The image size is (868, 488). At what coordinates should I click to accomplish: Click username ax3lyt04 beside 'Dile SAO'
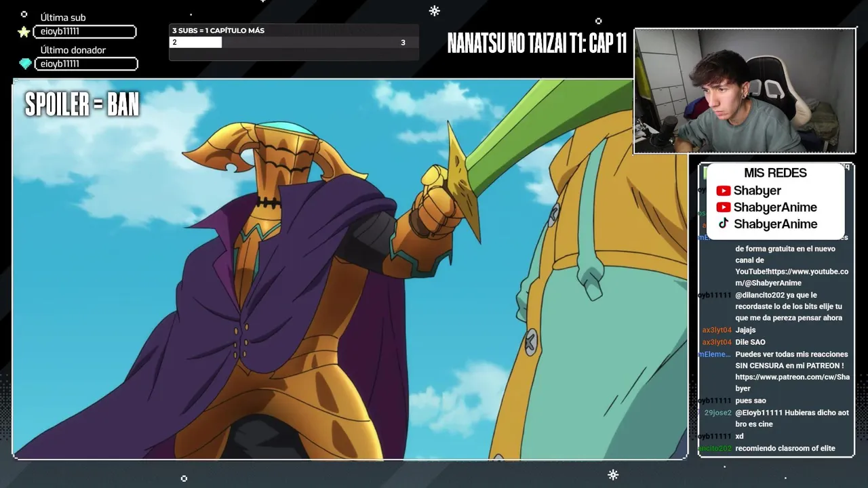[717, 342]
